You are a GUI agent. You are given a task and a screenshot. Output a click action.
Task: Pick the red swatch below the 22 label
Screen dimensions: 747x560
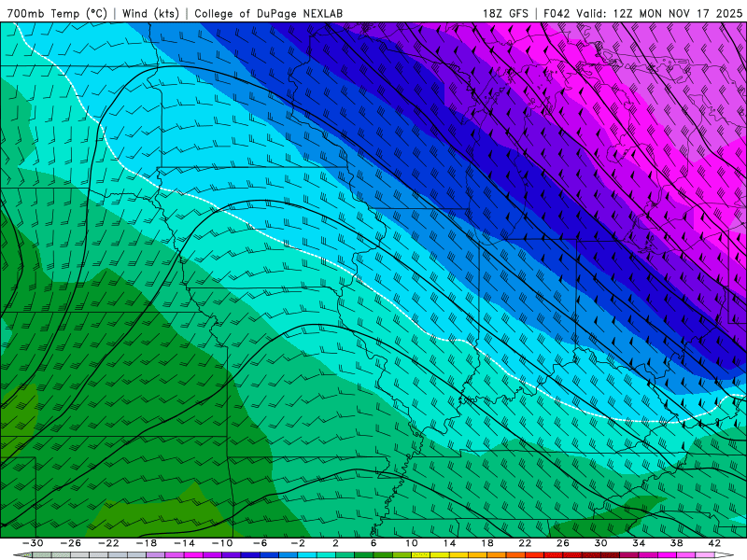click(534, 555)
